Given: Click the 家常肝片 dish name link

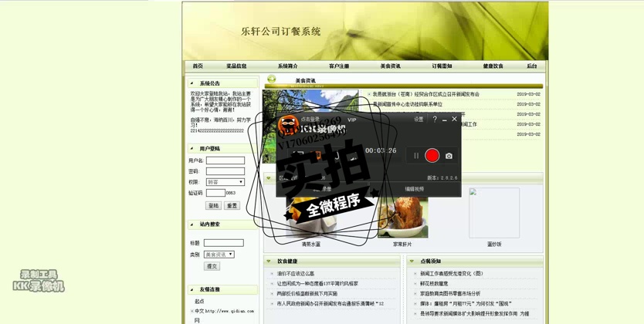Looking at the screenshot, I should (402, 244).
